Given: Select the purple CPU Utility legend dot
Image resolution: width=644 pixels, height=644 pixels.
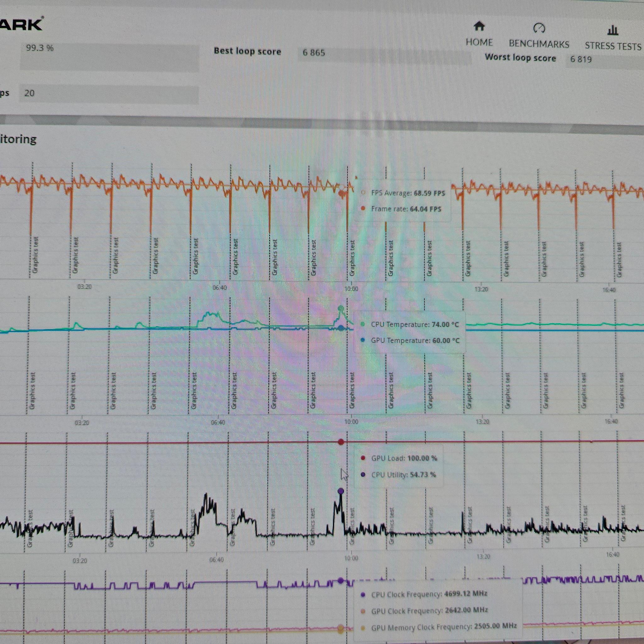Looking at the screenshot, I should pyautogui.click(x=363, y=475).
